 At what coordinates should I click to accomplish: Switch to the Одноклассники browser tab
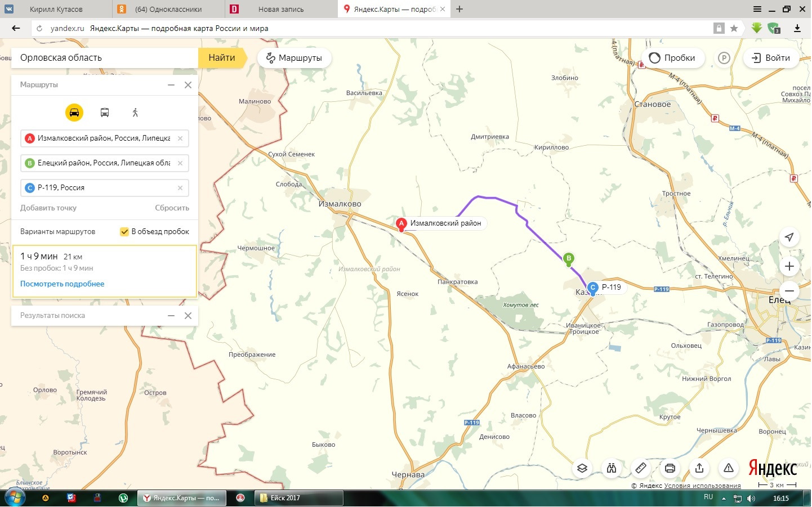tap(169, 9)
